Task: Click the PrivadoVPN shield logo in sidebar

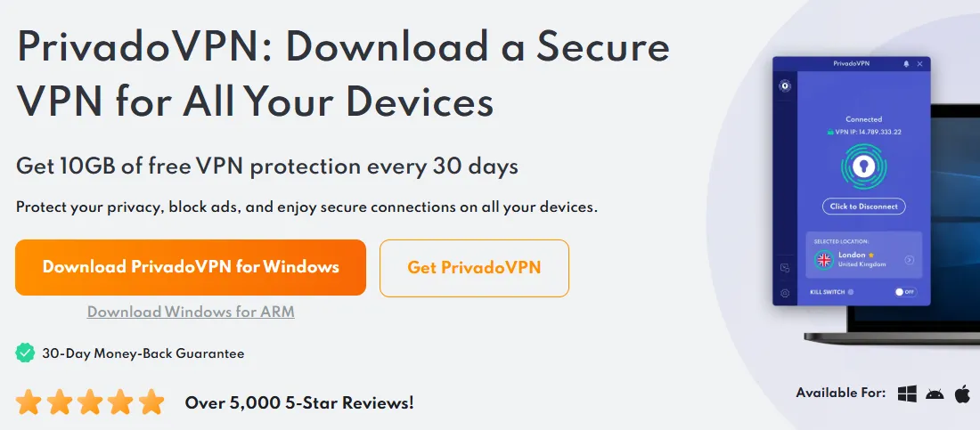Action: point(785,86)
